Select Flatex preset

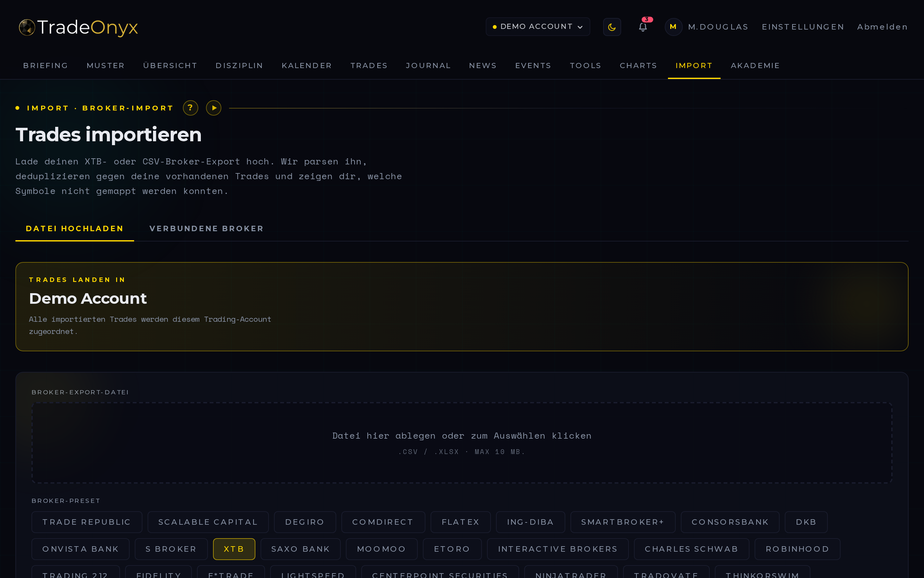point(460,522)
